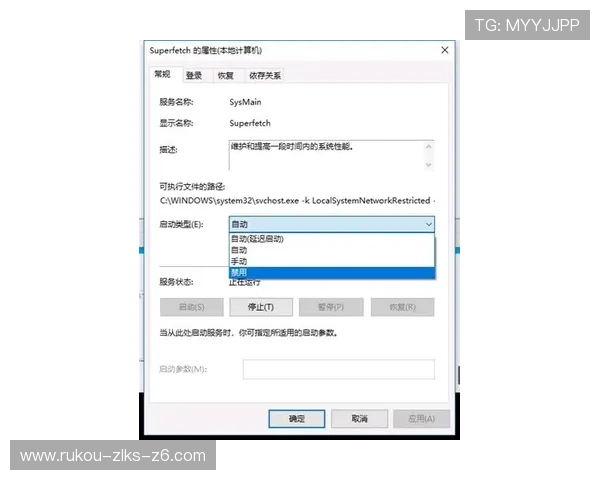The width and height of the screenshot is (600, 480).
Task: Click the description scroll down arrow
Action: [x=429, y=165]
